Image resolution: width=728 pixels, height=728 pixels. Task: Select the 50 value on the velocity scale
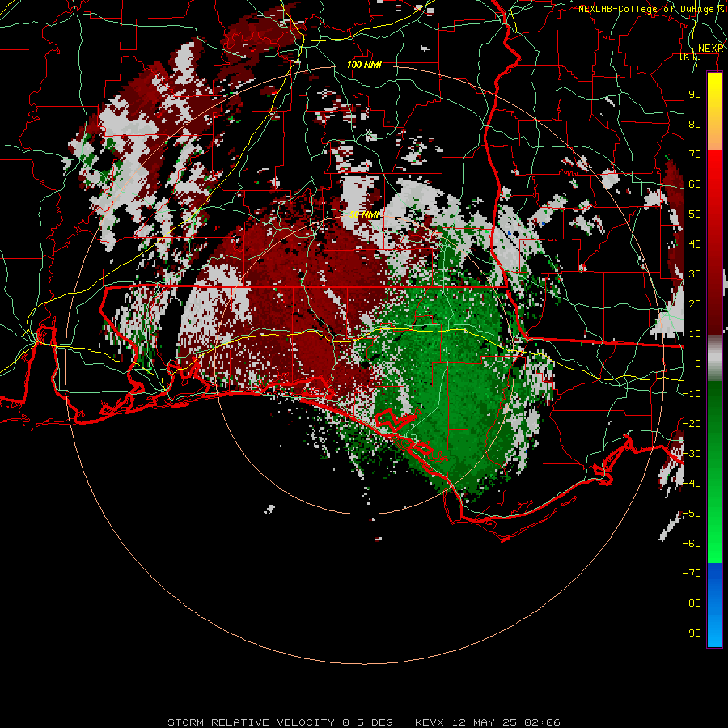(x=695, y=214)
